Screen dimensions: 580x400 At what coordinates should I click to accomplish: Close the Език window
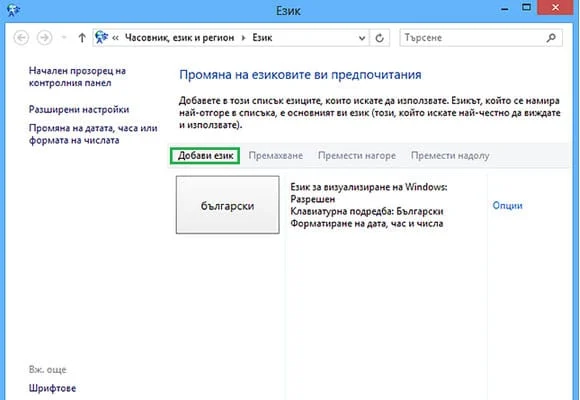[x=555, y=7]
